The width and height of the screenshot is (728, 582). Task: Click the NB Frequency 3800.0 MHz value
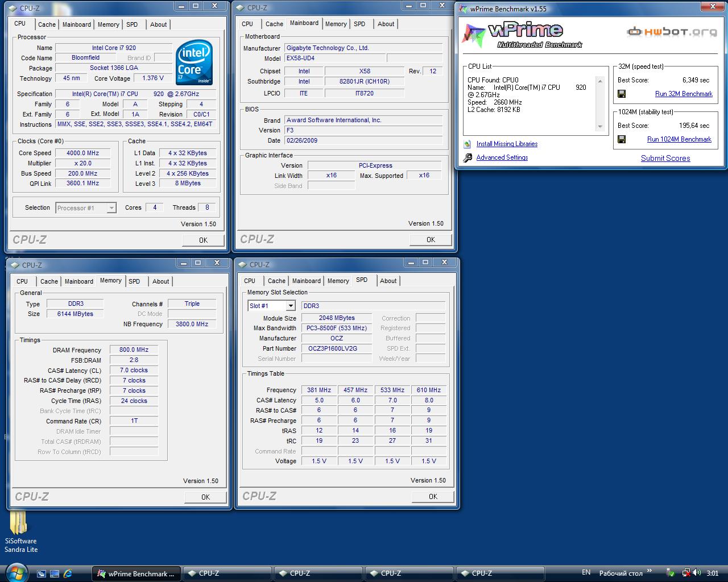coord(192,325)
